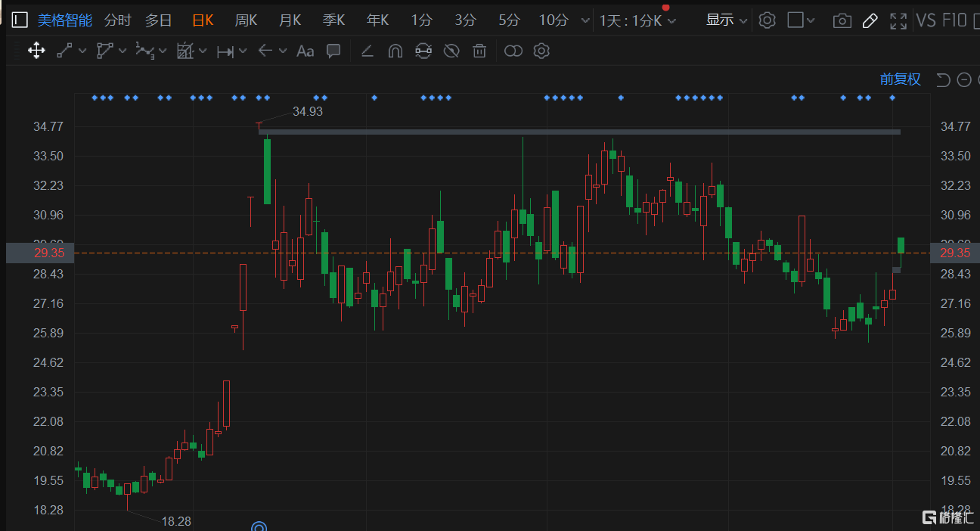Viewport: 980px width, 531px height.
Task: Click the 25.89 label on left axis
Action: point(48,333)
